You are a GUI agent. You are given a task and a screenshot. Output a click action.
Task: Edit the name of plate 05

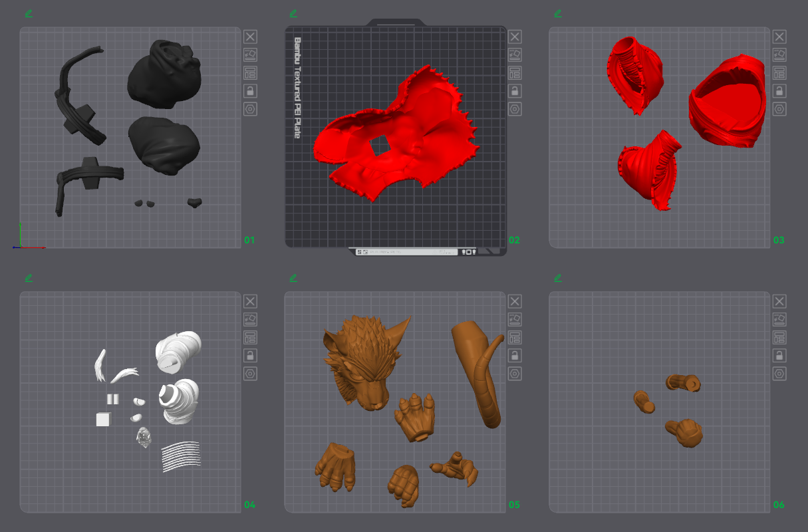coord(293,278)
